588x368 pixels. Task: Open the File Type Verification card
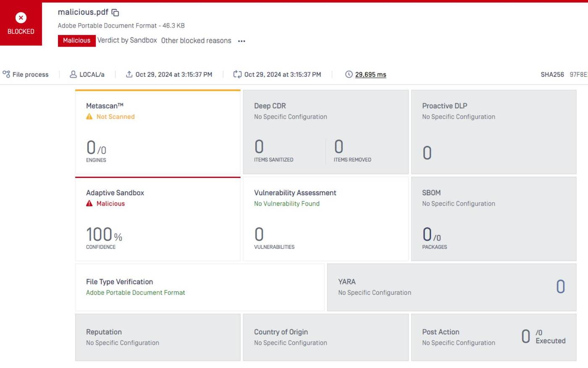pos(199,287)
